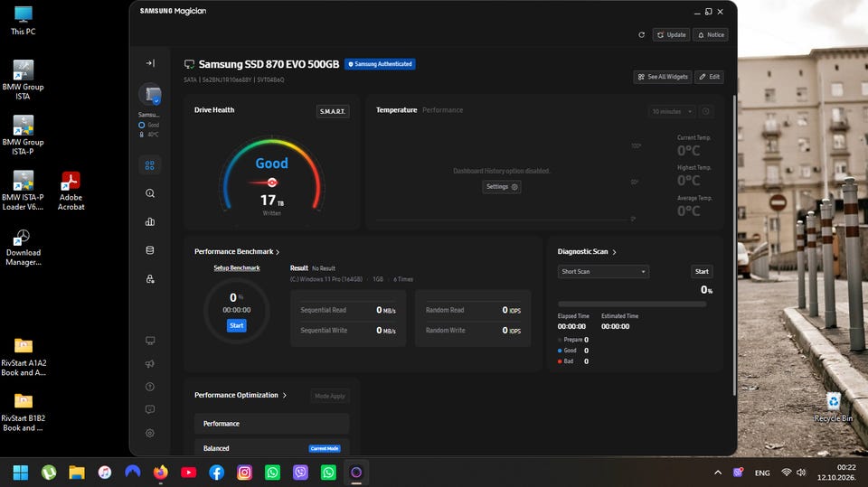Open the Windows Start menu

point(21,473)
